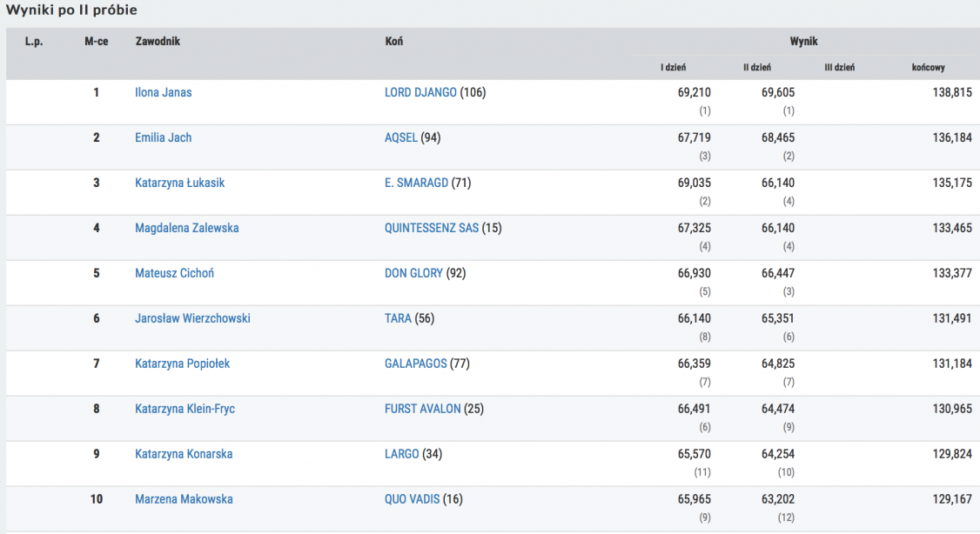Screen dimensions: 980x534
Task: Click Marzena Makowska rider link
Action: click(182, 499)
